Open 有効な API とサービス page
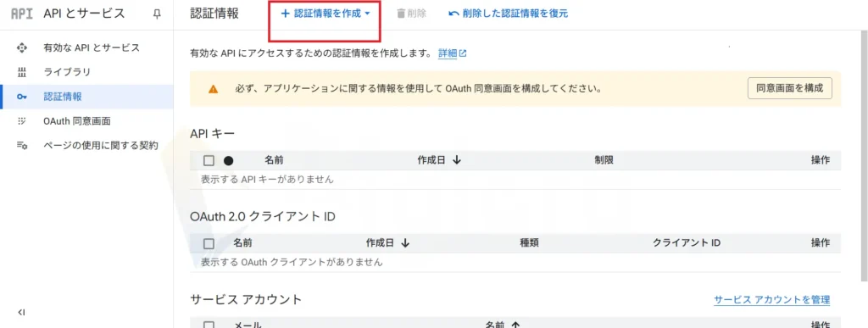 point(92,47)
